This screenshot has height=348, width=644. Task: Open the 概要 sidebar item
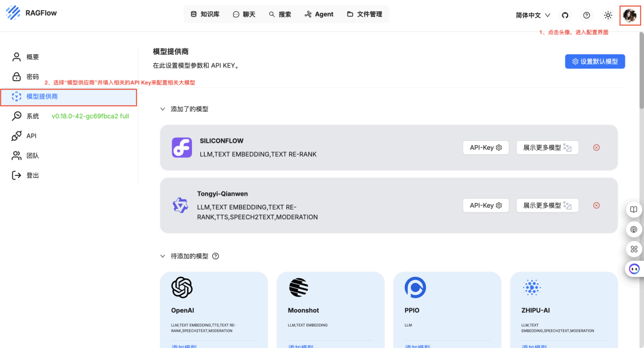click(x=69, y=57)
